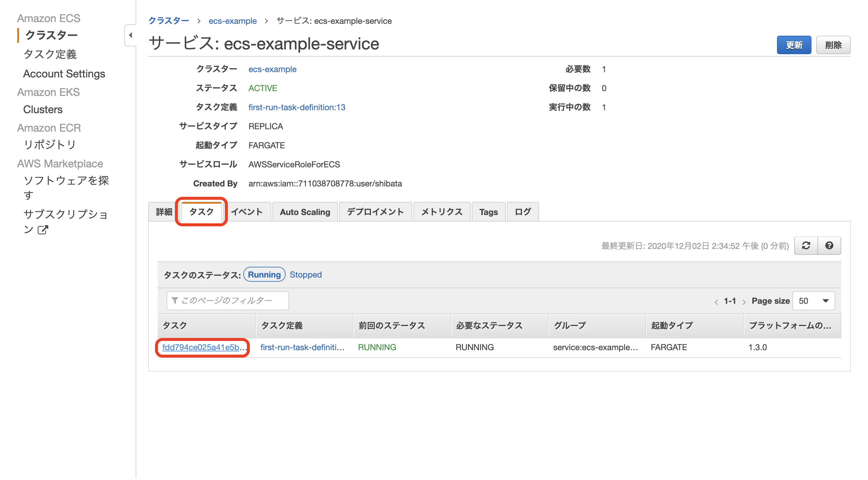Open the help question mark icon
Image resolution: width=868 pixels, height=480 pixels.
(x=829, y=246)
